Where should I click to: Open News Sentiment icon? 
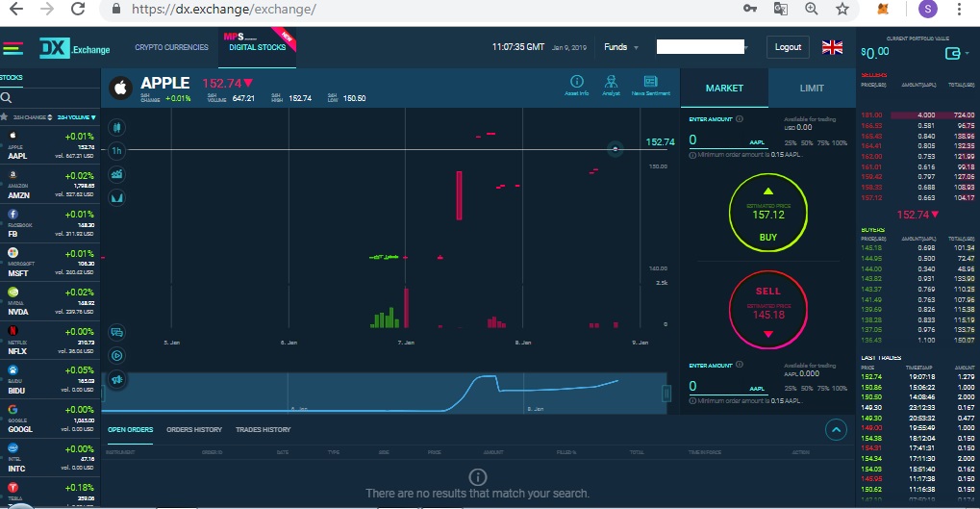651,85
